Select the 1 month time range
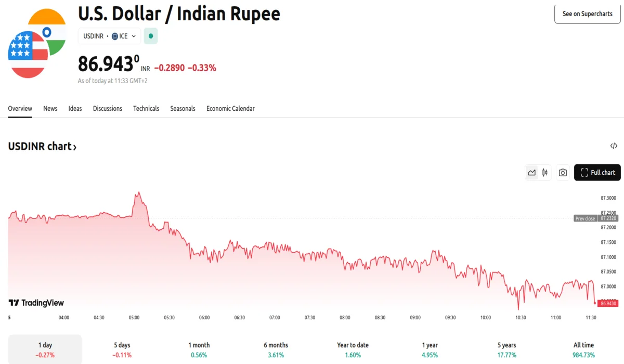The width and height of the screenshot is (624, 364). (199, 349)
